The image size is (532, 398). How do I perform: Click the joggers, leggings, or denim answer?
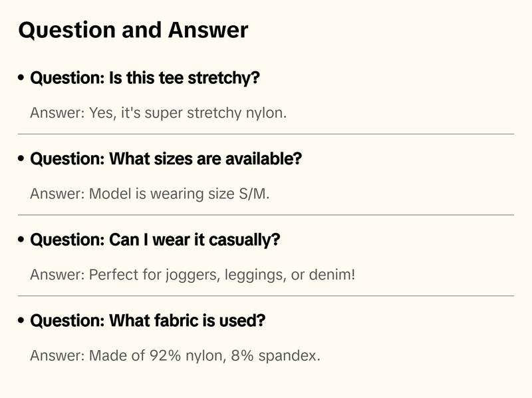(193, 275)
